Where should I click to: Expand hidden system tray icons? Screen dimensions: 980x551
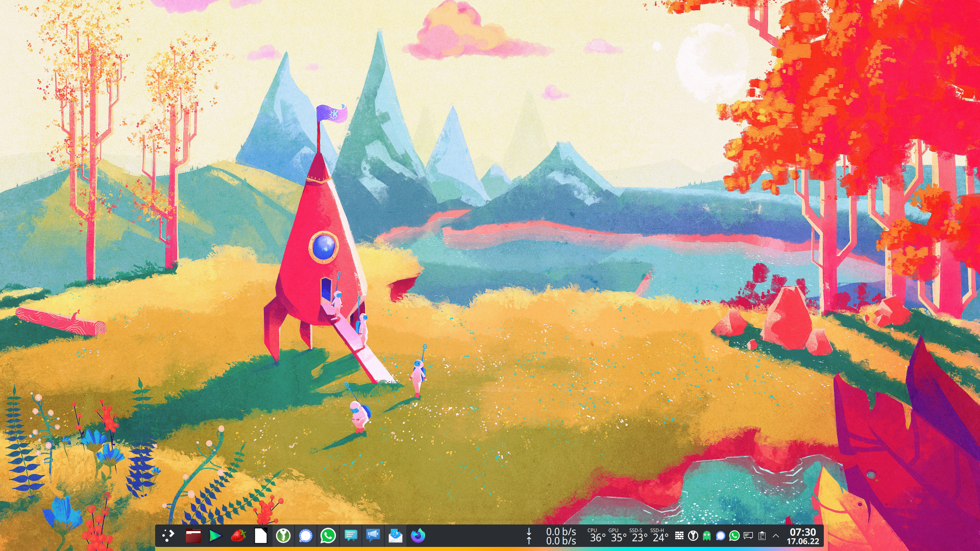[776, 536]
